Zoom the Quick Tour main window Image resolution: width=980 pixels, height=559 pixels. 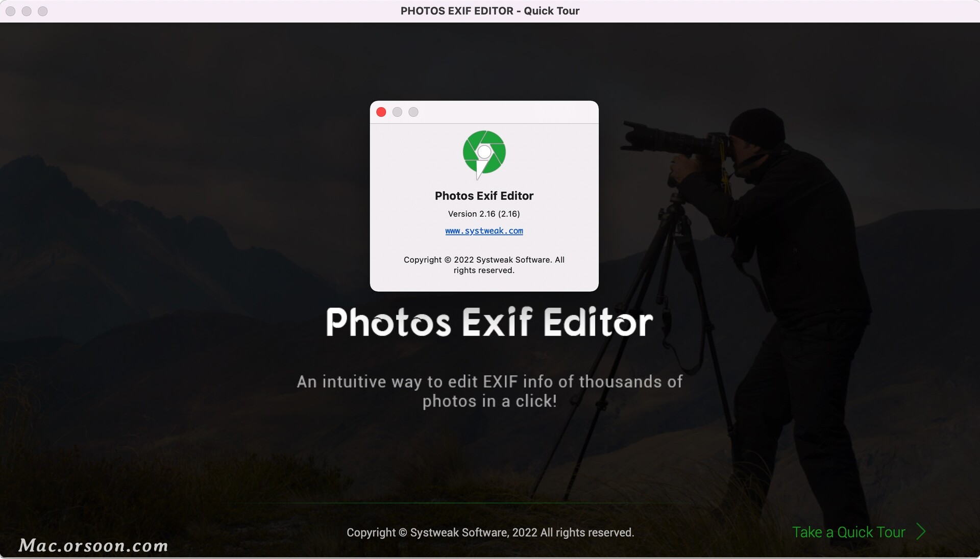43,11
